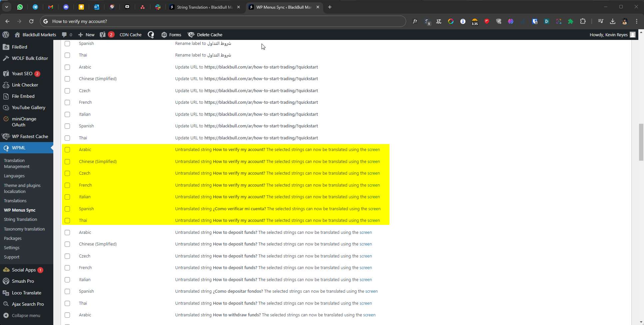Collapse the WordPress admin menu

pyautogui.click(x=22, y=315)
